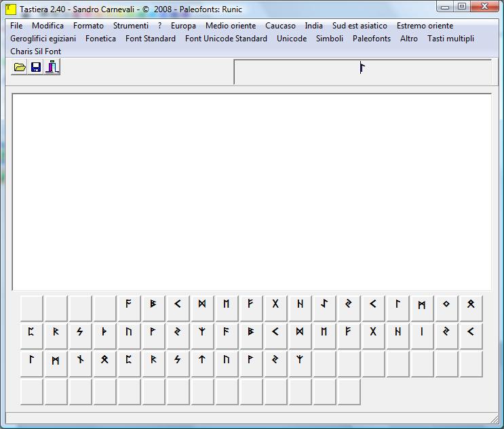
Task: Click the Ansuz (ᚨ) key in the top row
Action: (x=129, y=308)
